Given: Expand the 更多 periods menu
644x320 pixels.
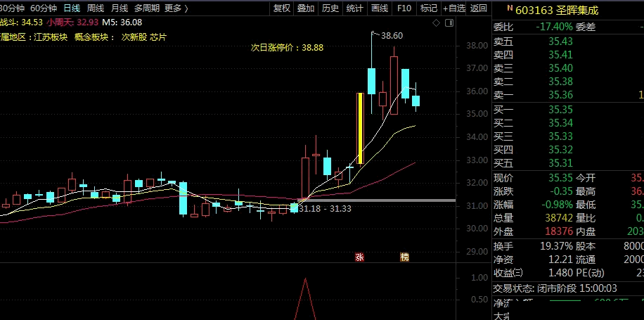Looking at the screenshot, I should tap(176, 8).
